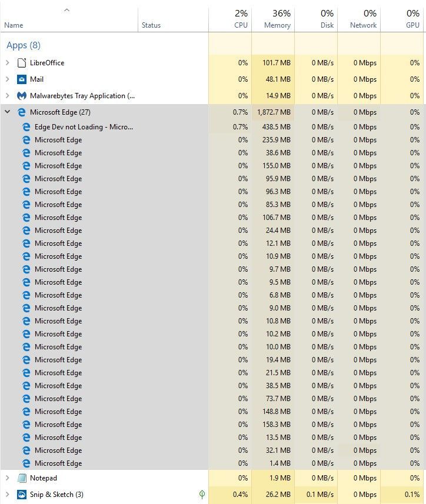Click the Edge icon in the 106.7 MB row

click(x=26, y=218)
